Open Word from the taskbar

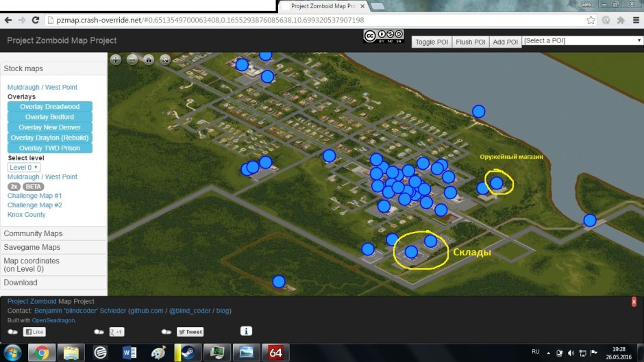129,352
